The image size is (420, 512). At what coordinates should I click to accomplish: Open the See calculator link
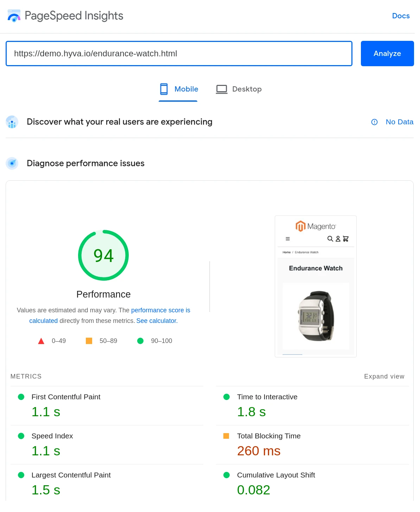[157, 321]
